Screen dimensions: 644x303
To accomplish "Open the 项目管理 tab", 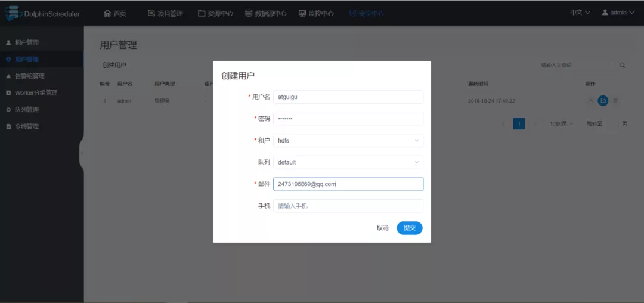I will coord(165,13).
